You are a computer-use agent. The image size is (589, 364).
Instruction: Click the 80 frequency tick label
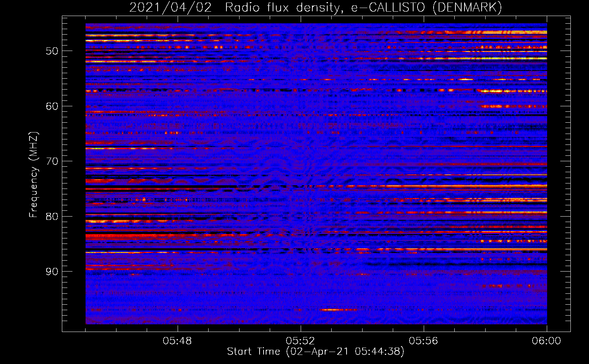coord(52,217)
